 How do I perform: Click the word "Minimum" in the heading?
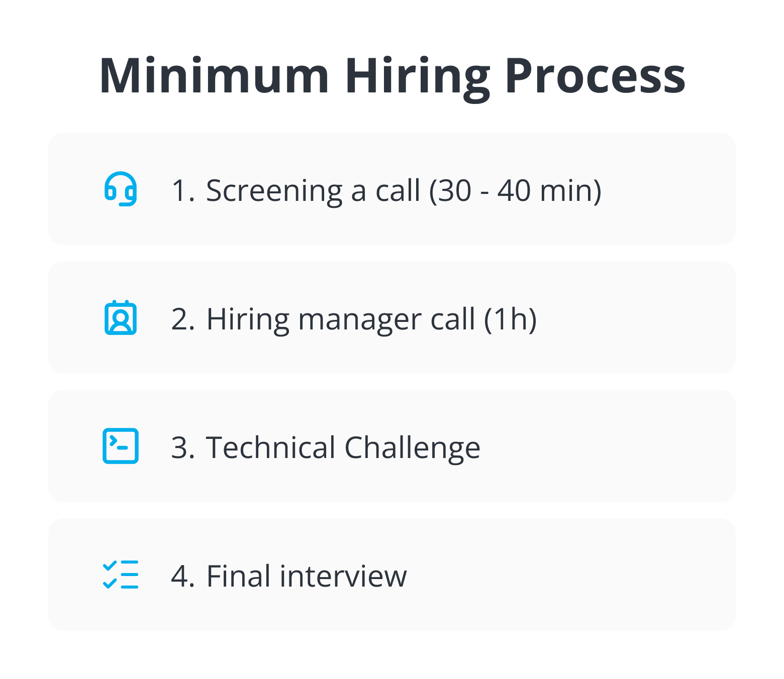[214, 76]
